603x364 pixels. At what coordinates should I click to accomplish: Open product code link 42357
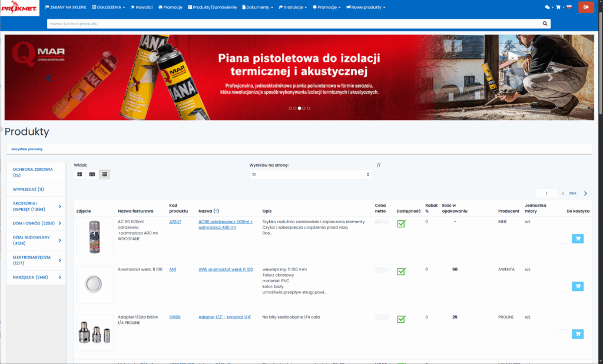click(175, 221)
